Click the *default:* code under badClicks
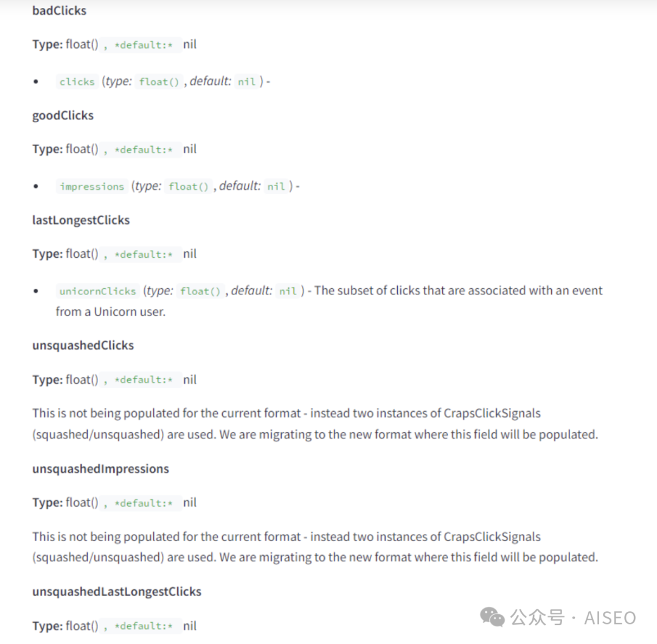 [x=144, y=45]
